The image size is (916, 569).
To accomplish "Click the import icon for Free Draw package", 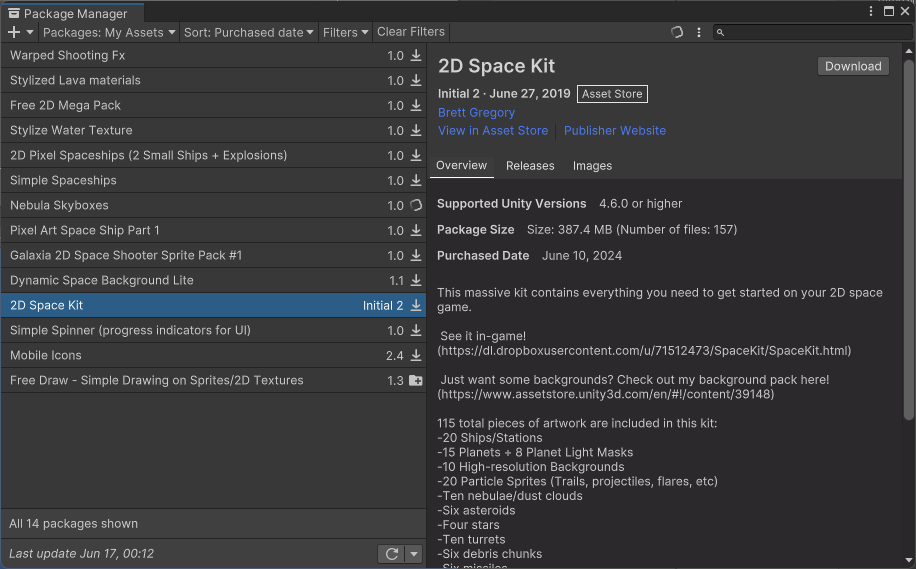I will click(416, 381).
